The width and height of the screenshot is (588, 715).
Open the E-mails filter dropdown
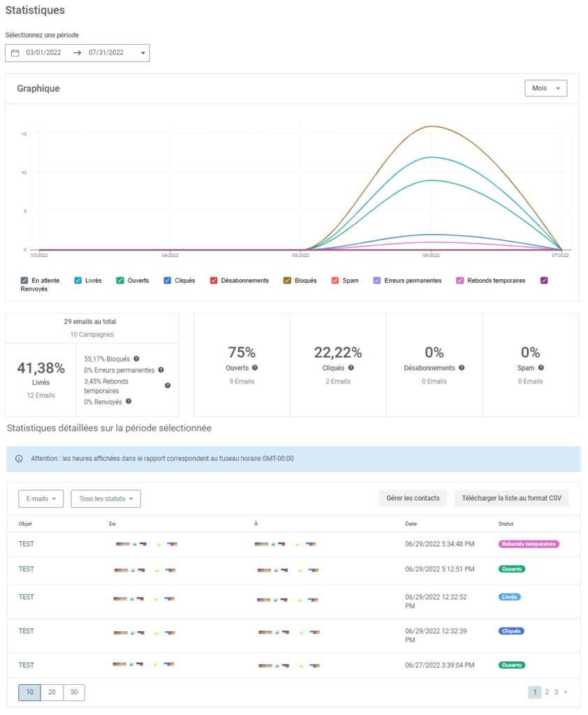coord(41,499)
